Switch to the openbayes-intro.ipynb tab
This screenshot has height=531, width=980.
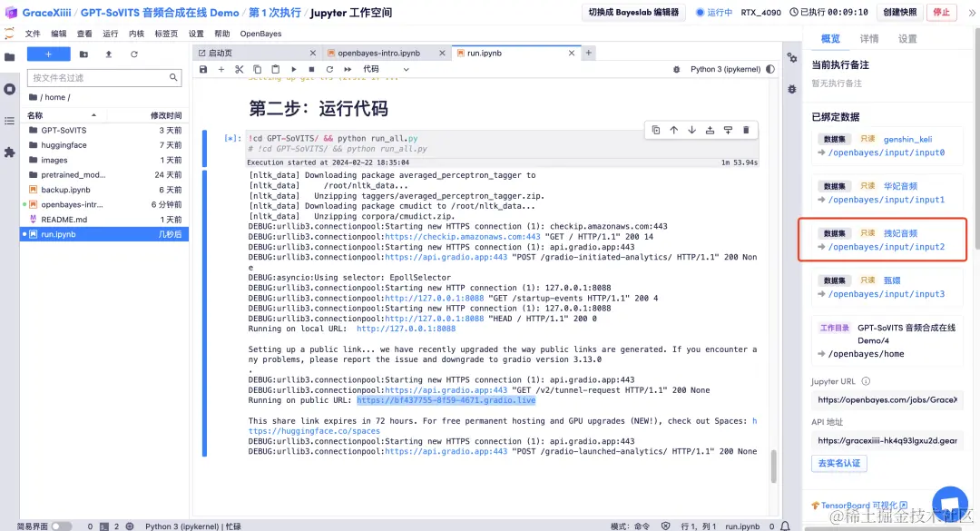378,54
